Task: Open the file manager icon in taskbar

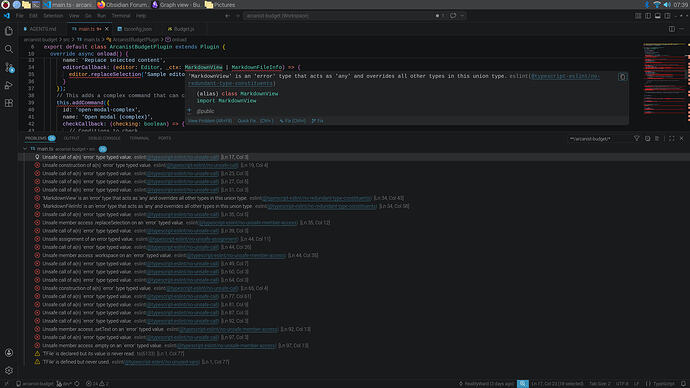Action: (26, 5)
